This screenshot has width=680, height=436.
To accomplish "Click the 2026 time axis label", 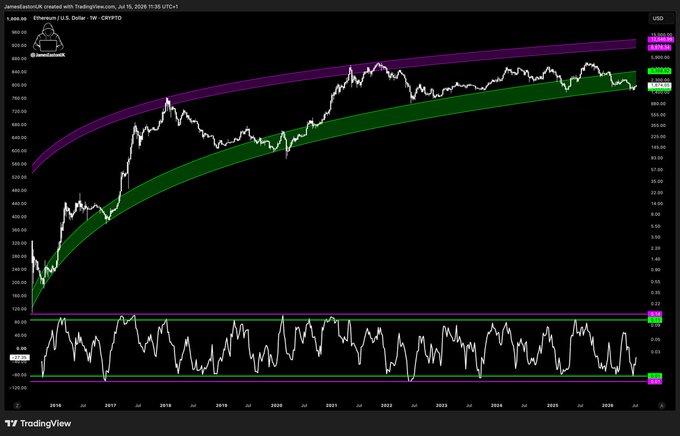I will click(x=608, y=406).
